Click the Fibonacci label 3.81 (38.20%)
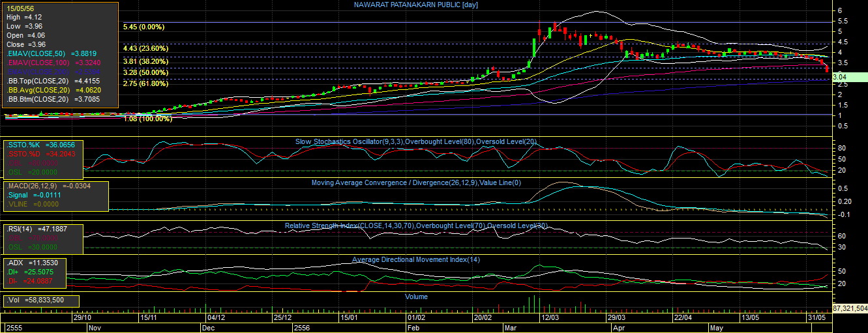The width and height of the screenshot is (868, 333). pyautogui.click(x=146, y=61)
